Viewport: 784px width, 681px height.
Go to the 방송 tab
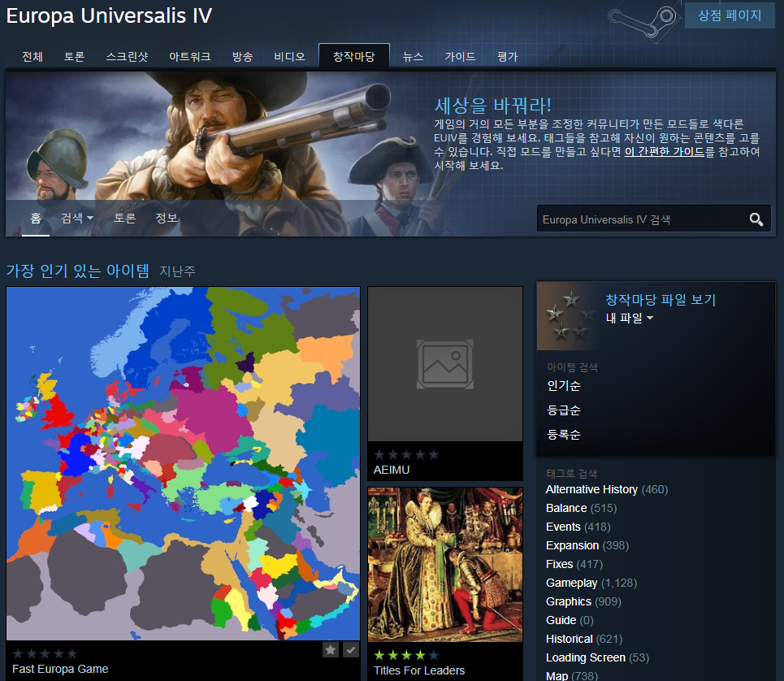(x=242, y=57)
